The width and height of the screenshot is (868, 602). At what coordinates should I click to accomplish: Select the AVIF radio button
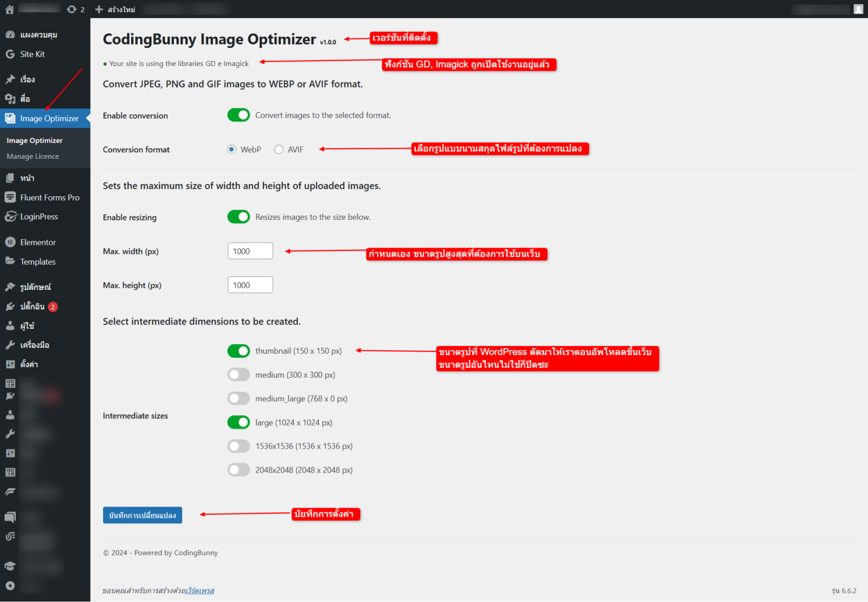(x=279, y=149)
